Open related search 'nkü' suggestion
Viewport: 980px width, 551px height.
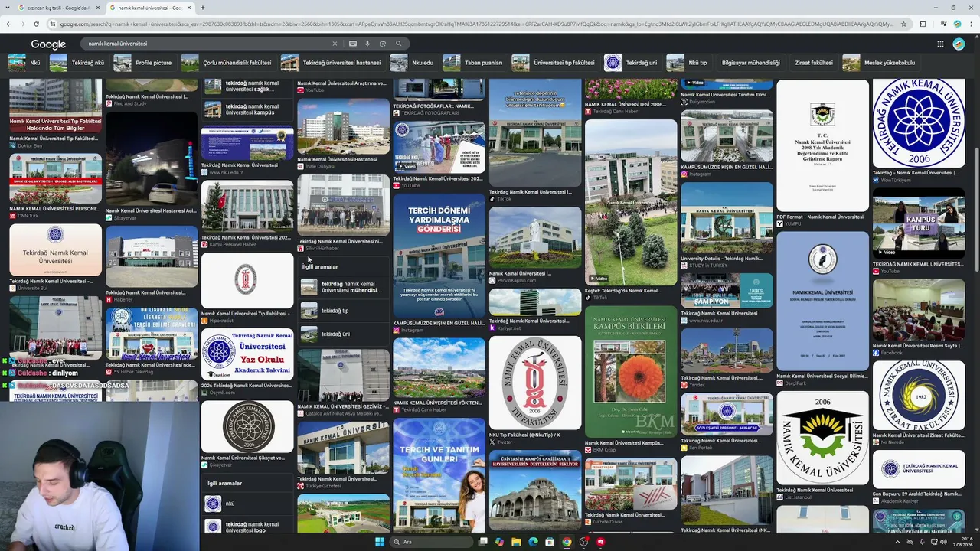pyautogui.click(x=247, y=504)
